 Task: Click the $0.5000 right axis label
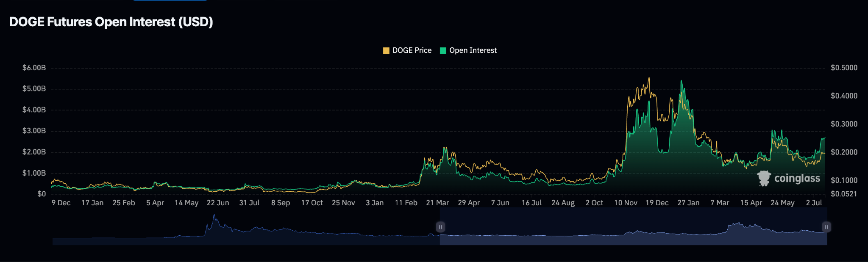(844, 68)
